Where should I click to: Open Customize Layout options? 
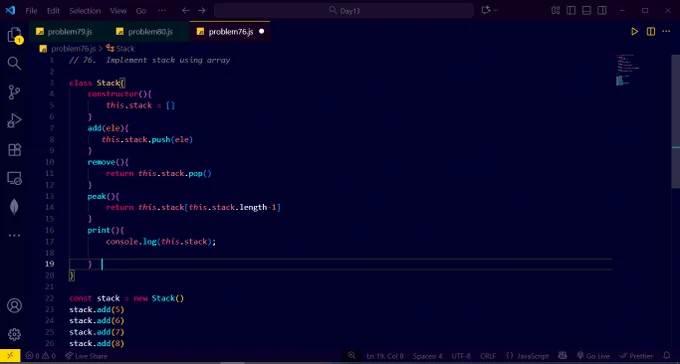(556, 10)
